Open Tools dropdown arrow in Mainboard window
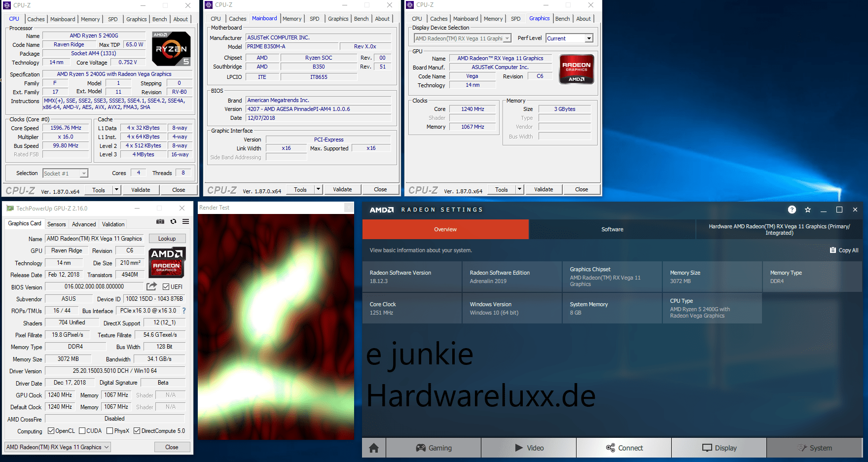 319,189
